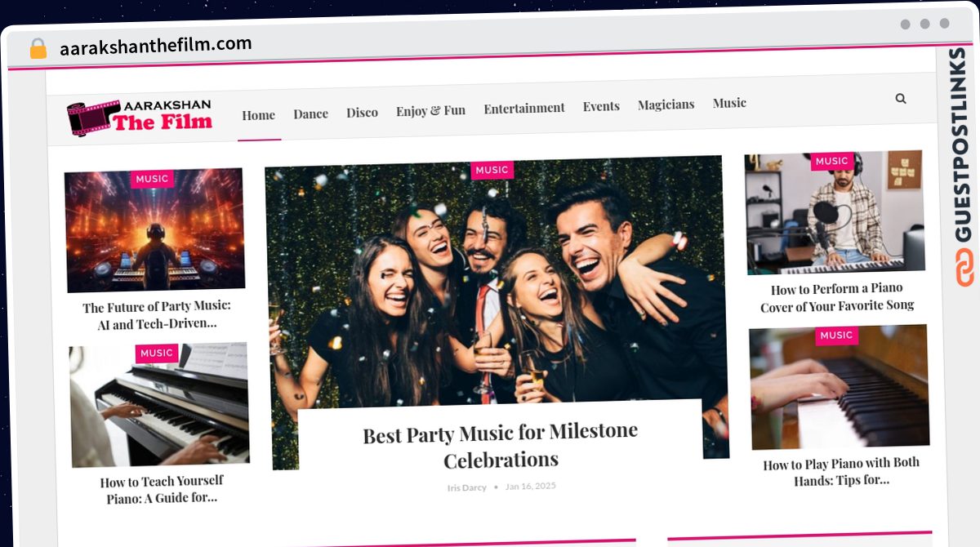
Task: Click author name Iris Darcy
Action: (467, 487)
